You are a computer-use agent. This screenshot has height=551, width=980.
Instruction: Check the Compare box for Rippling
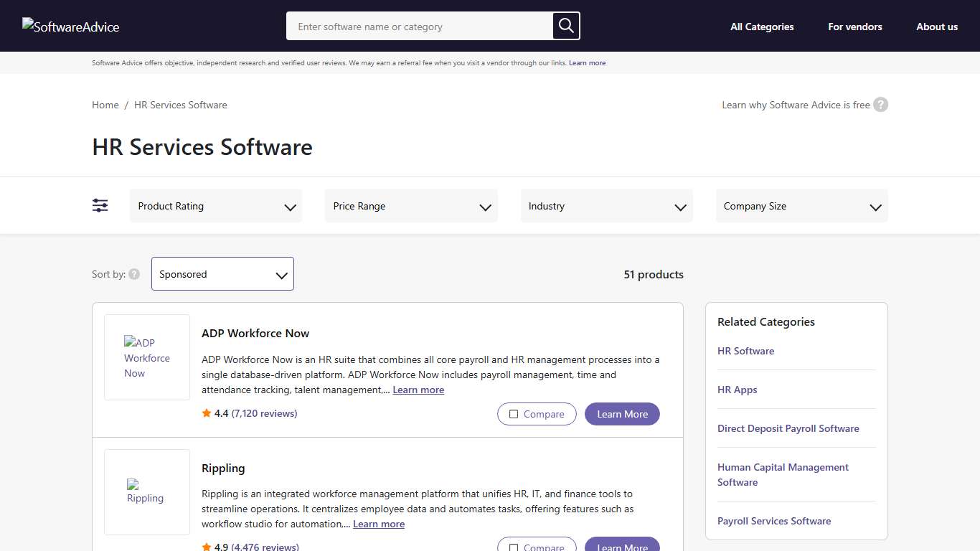[x=514, y=547]
